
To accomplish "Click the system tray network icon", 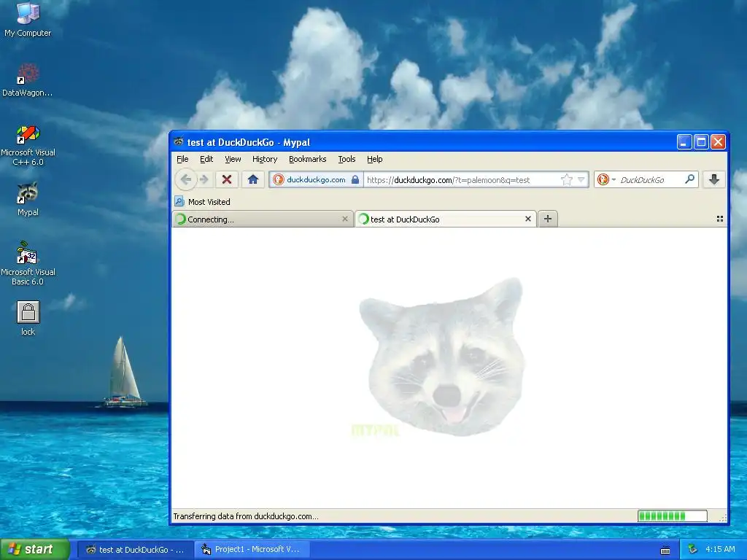I will point(692,550).
